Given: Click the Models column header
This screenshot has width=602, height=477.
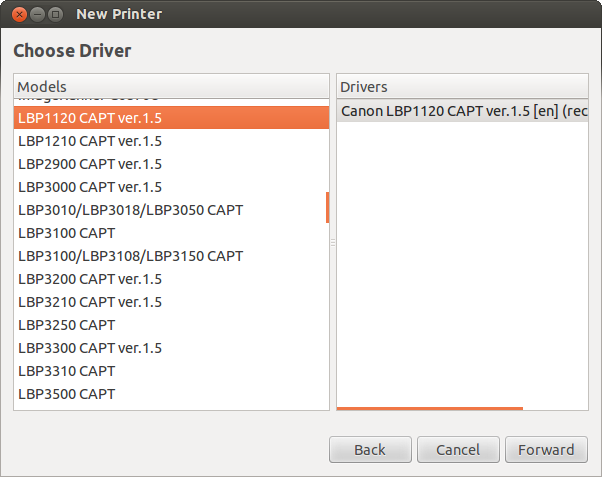Looking at the screenshot, I should (x=171, y=86).
